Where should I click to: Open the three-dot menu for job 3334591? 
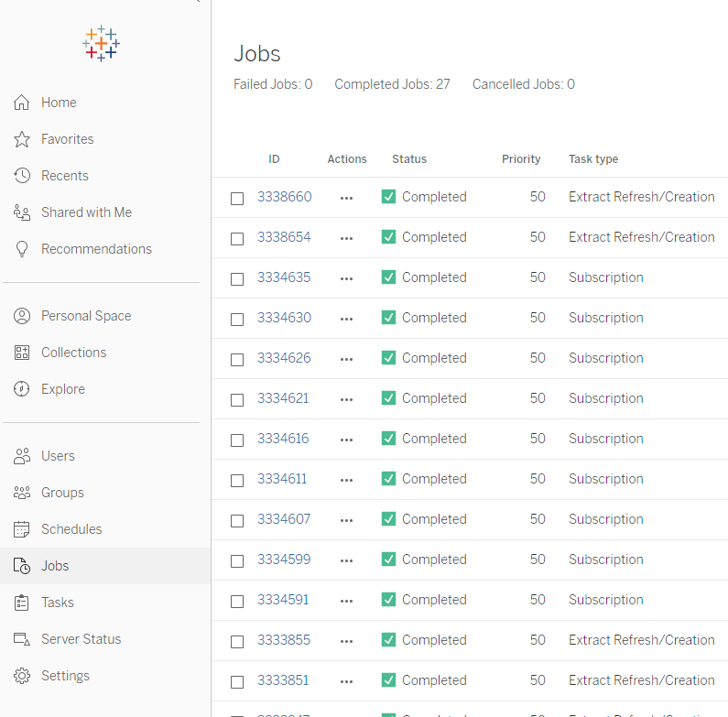pos(346,601)
